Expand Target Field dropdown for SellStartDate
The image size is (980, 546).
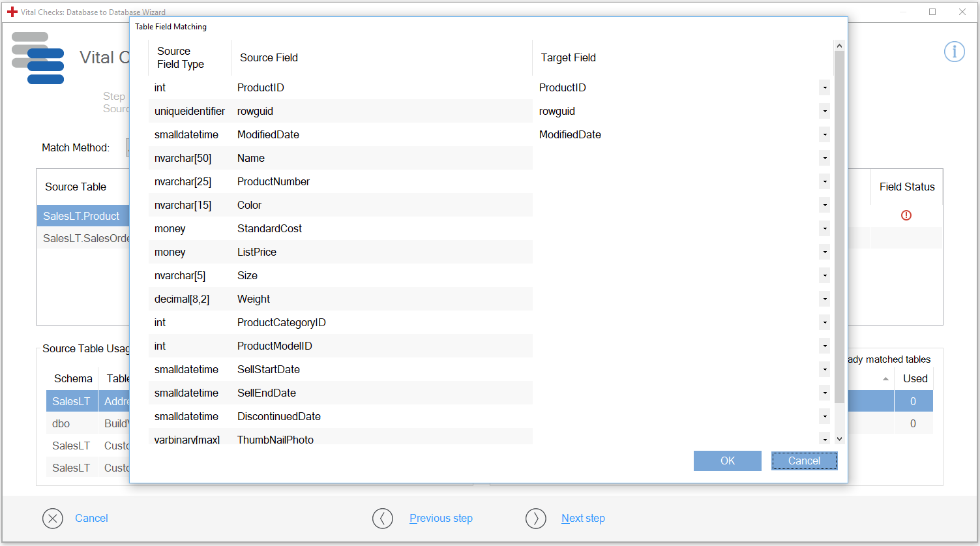point(825,370)
